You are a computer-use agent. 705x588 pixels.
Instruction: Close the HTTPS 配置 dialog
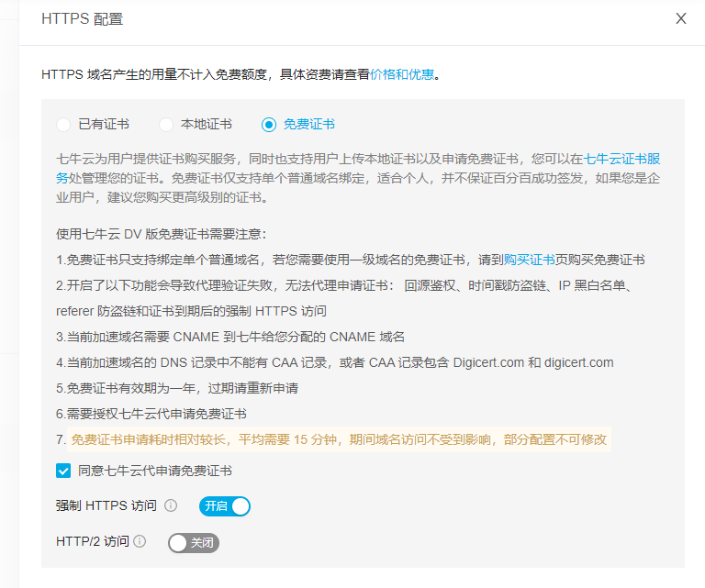(x=681, y=18)
